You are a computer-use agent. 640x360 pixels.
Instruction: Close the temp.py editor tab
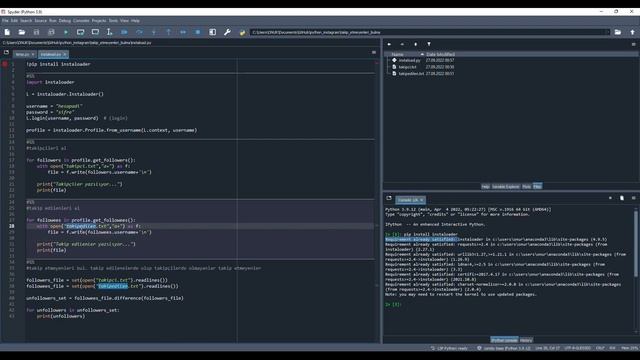(x=33, y=54)
